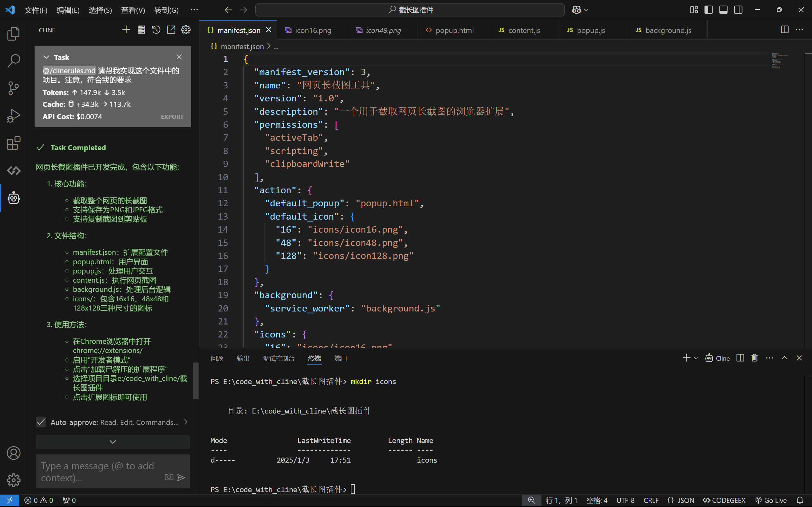Open the Cline MCP servers icon
The image size is (812, 507).
[141, 30]
